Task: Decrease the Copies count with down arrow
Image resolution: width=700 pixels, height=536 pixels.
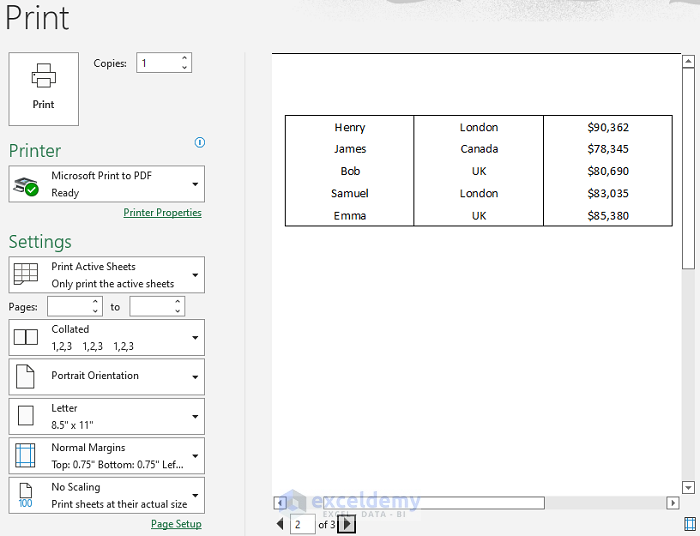Action: pyautogui.click(x=184, y=67)
